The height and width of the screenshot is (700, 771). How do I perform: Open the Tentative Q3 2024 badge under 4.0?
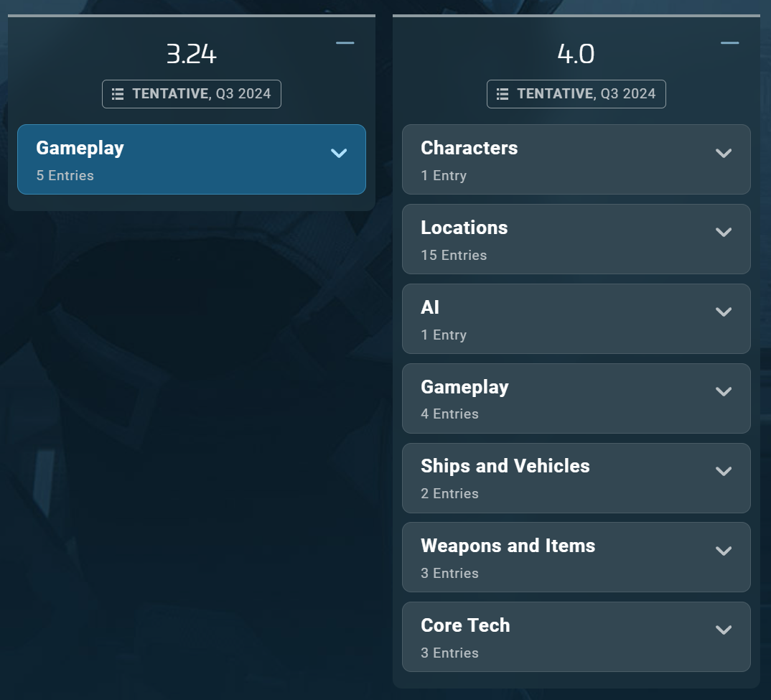(576, 94)
